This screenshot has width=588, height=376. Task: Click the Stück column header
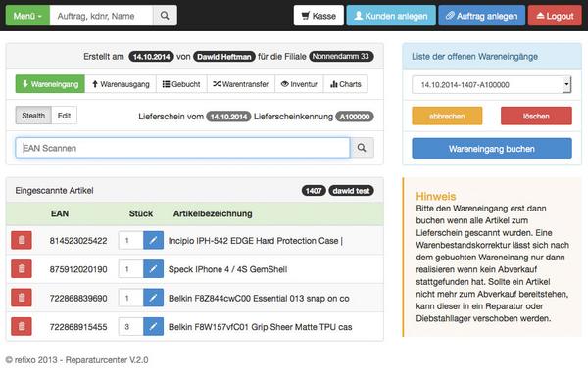coord(140,213)
